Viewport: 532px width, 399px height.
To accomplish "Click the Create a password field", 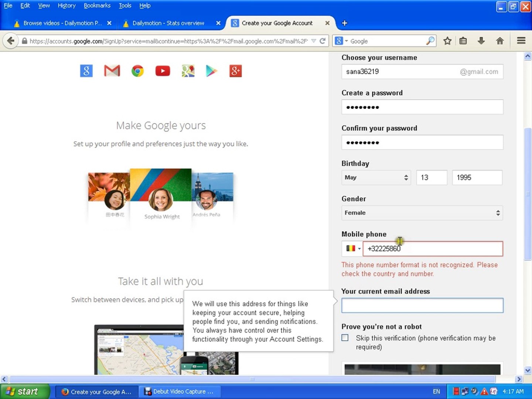I will point(422,107).
